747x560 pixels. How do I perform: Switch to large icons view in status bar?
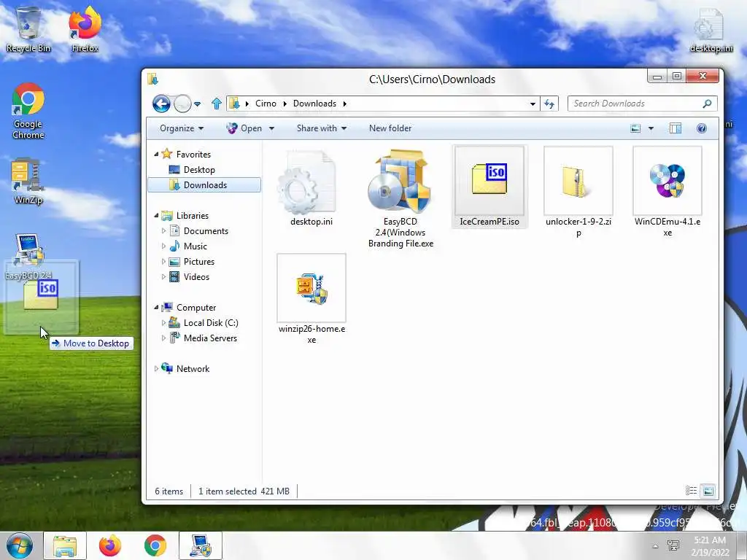point(708,491)
